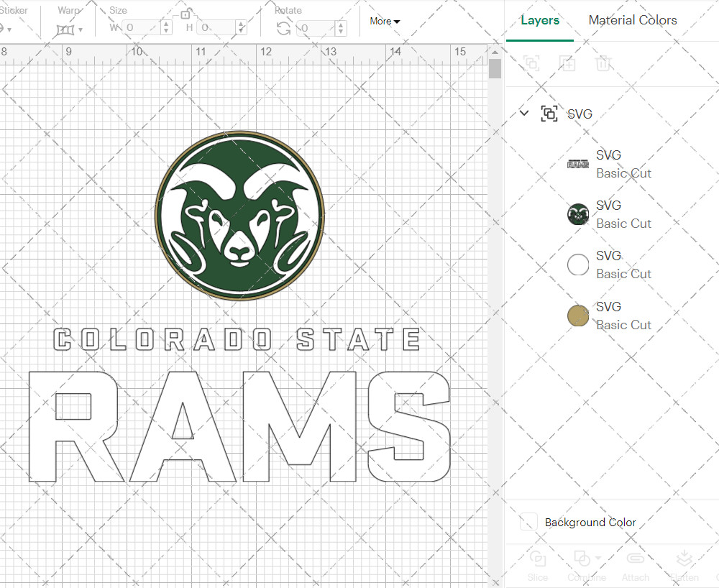The image size is (719, 588).
Task: Select the white circle layer swatch
Action: coord(578,265)
